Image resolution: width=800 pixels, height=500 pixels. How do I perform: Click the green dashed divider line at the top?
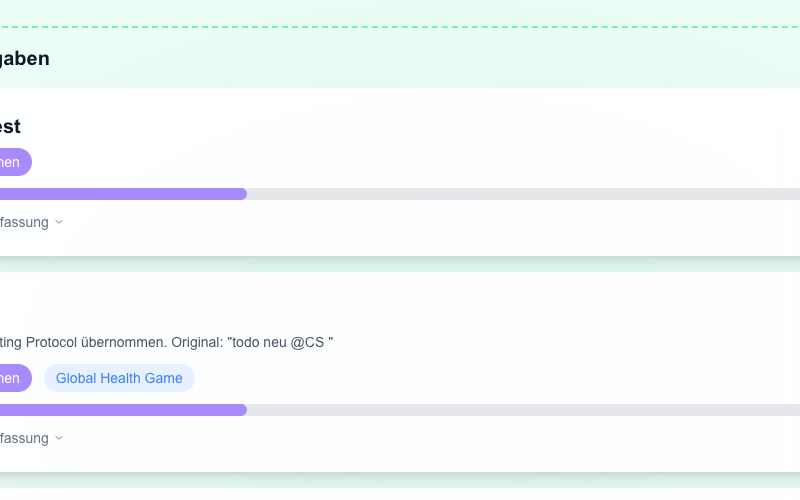click(x=400, y=27)
